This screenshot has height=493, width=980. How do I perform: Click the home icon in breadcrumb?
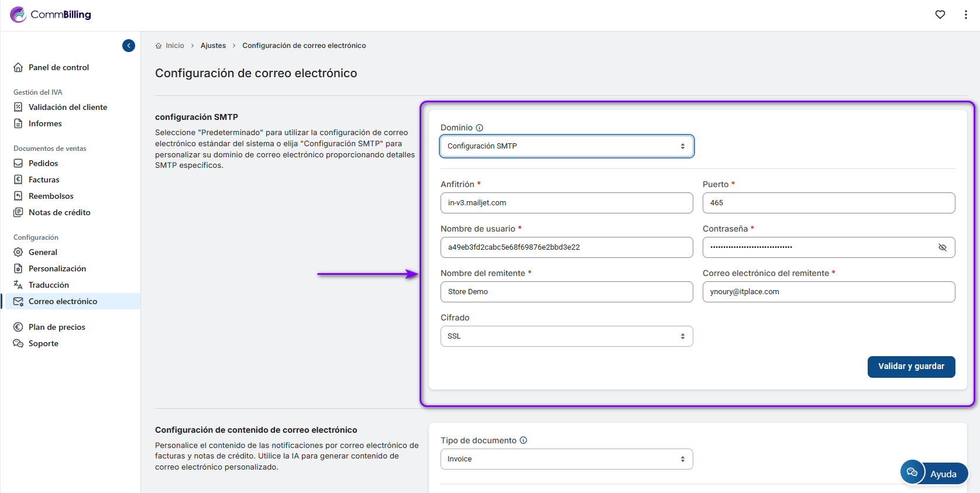pyautogui.click(x=159, y=46)
